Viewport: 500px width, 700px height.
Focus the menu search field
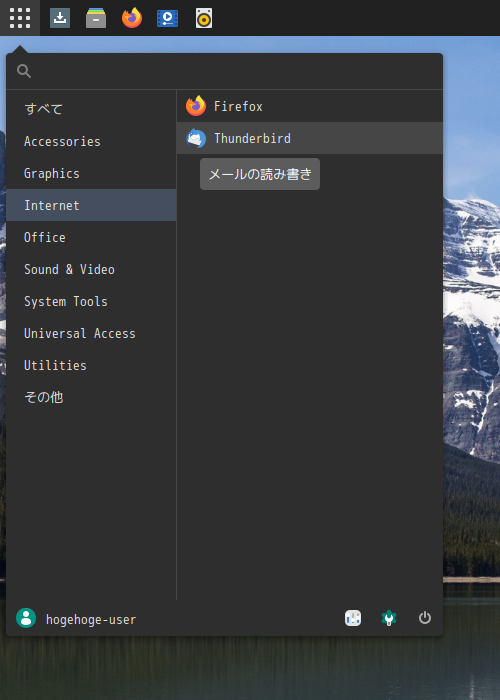pyautogui.click(x=225, y=71)
